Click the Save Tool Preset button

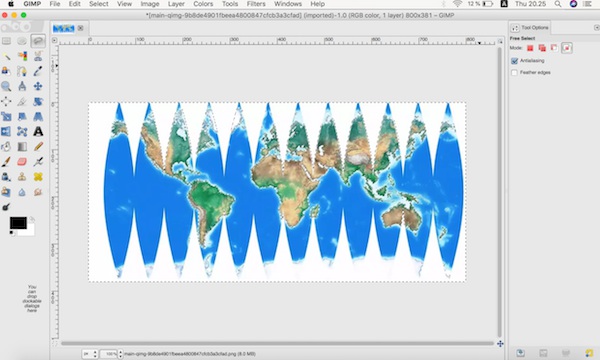pos(520,353)
